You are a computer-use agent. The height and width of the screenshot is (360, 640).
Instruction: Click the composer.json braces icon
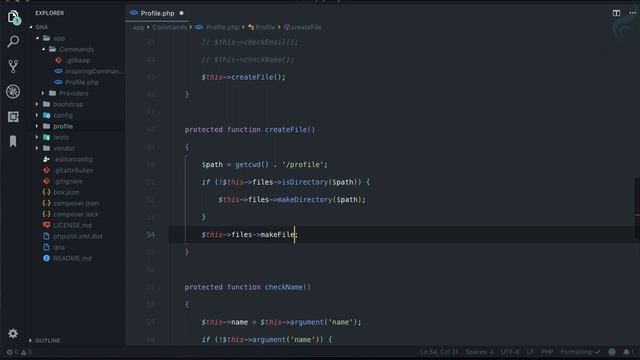(46, 203)
